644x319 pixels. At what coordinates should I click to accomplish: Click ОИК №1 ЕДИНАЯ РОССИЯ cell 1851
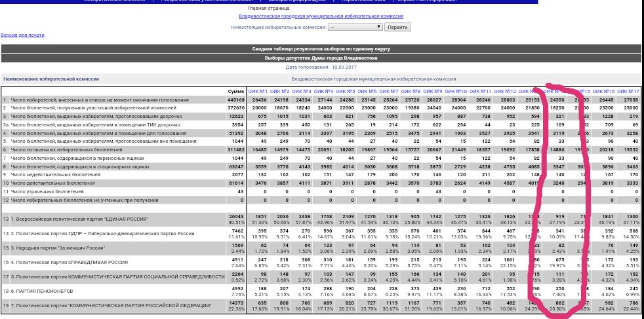pos(261,216)
